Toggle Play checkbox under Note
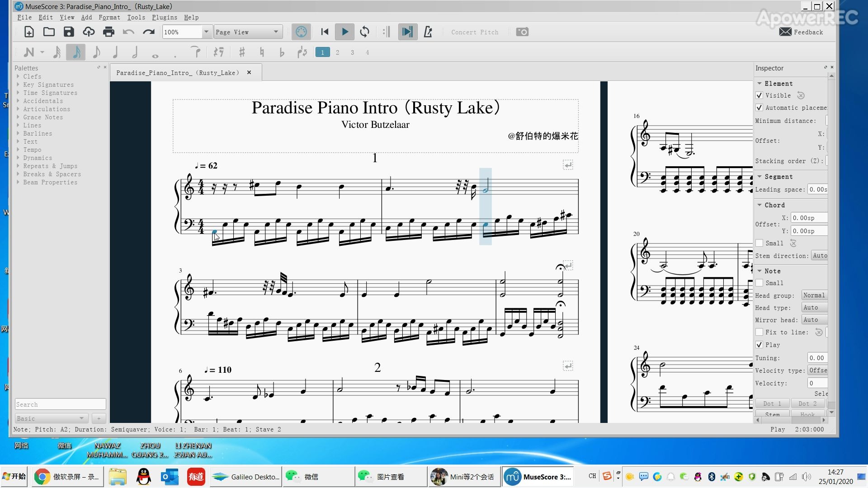Viewport: 868px width, 488px height. [759, 345]
